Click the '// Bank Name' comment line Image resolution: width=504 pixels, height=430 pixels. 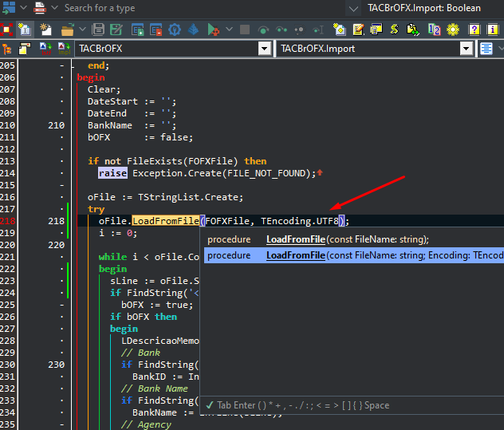coord(154,389)
